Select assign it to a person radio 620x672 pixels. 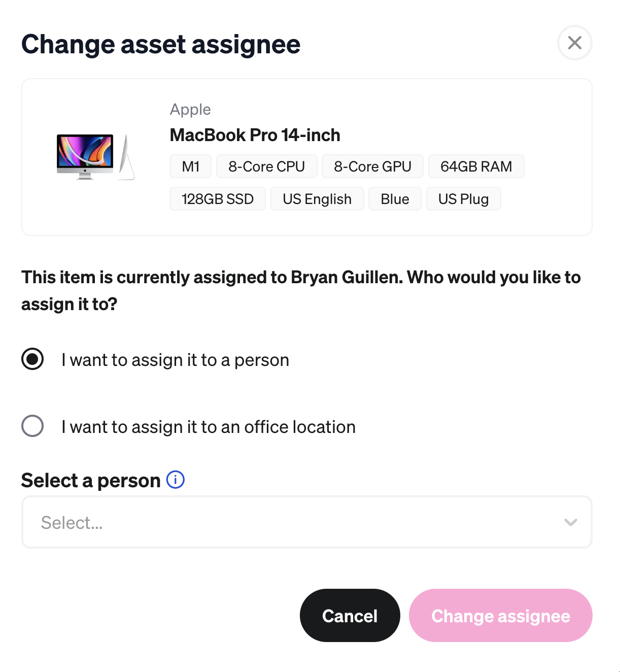click(x=32, y=359)
